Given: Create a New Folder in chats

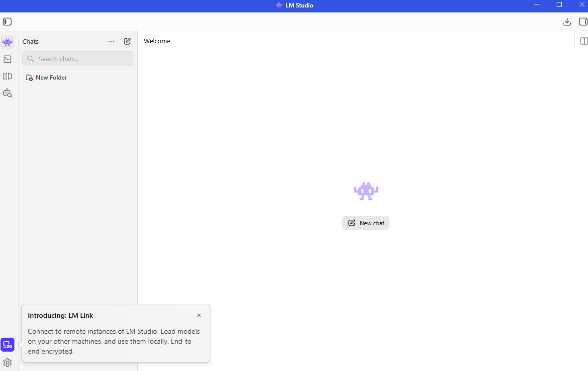Looking at the screenshot, I should 46,78.
